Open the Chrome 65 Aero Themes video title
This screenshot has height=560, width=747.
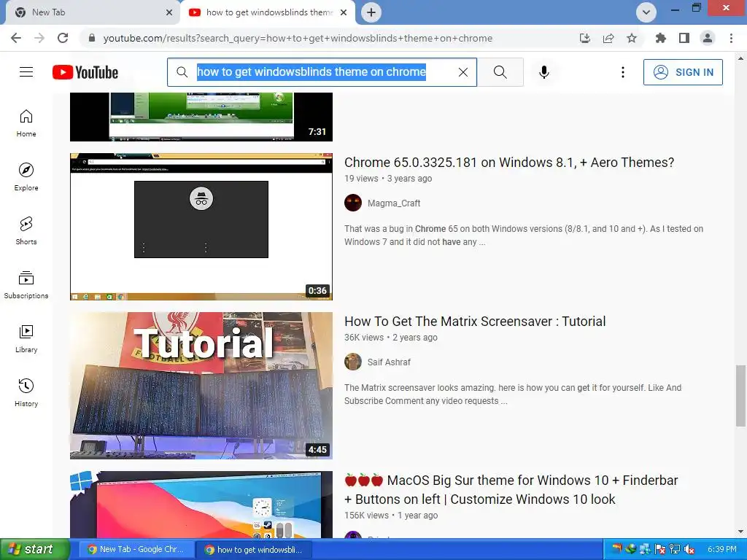(x=508, y=163)
